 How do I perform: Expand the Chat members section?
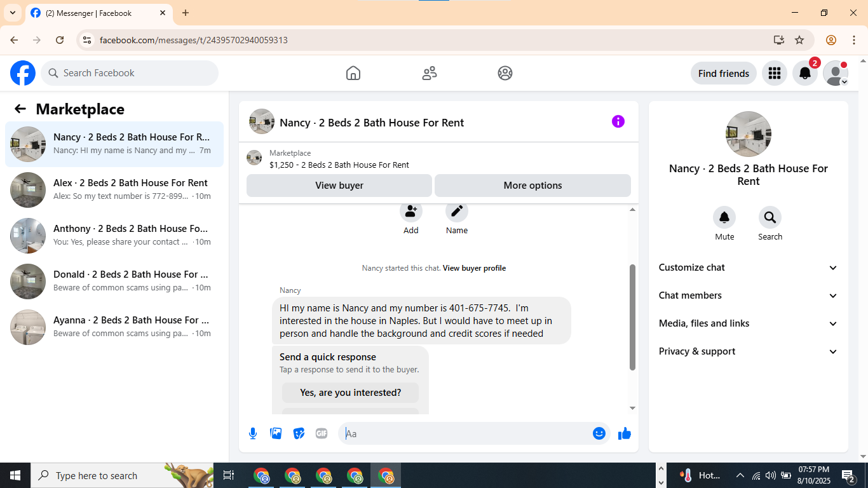(749, 295)
